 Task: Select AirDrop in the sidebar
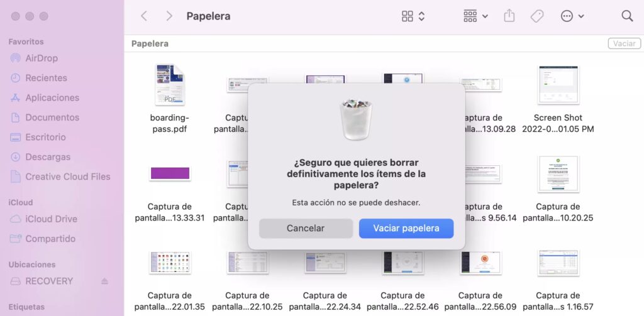(42, 58)
